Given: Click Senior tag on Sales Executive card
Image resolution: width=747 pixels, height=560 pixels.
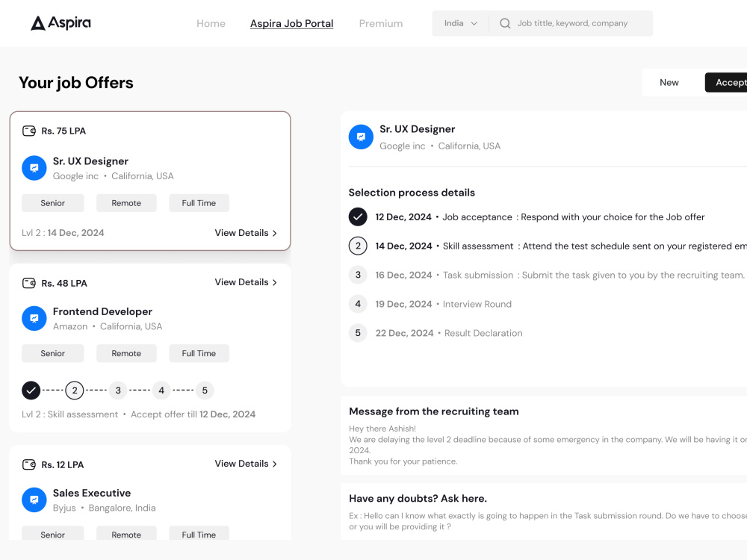Looking at the screenshot, I should point(53,533).
